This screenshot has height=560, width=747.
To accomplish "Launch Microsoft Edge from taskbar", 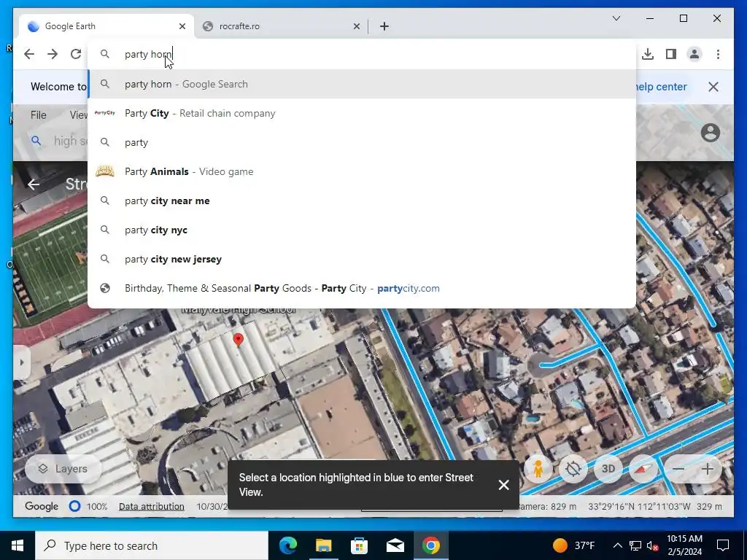I will pos(288,545).
